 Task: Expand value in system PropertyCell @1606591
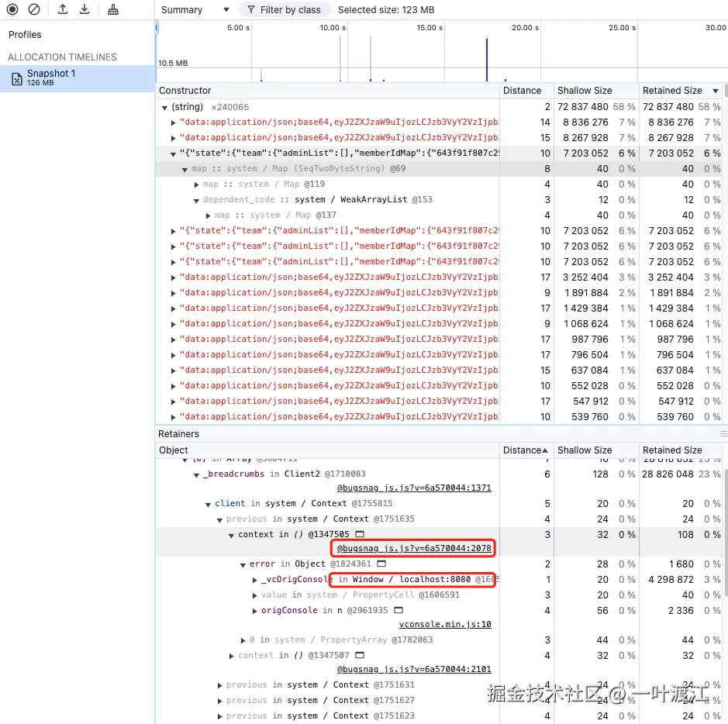(254, 595)
